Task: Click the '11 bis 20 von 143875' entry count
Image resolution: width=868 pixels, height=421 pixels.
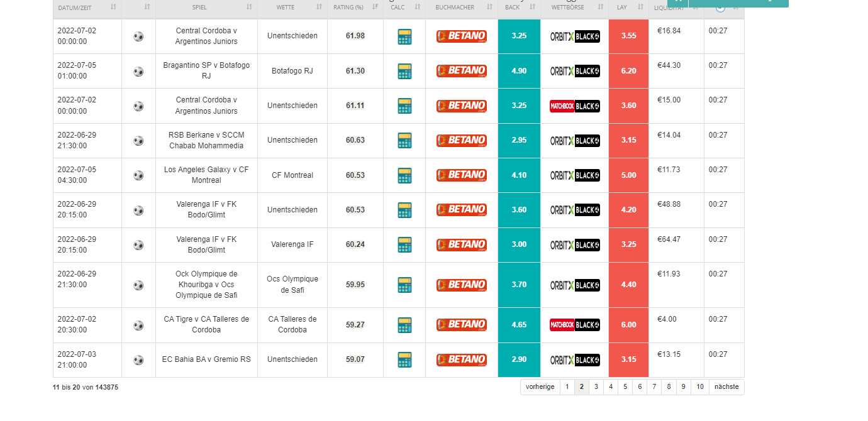Action: click(86, 387)
